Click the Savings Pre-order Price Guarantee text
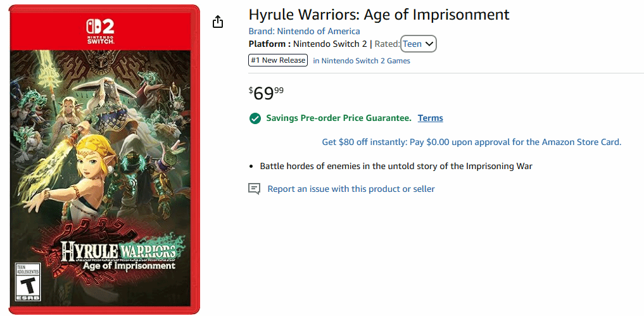 coord(339,118)
